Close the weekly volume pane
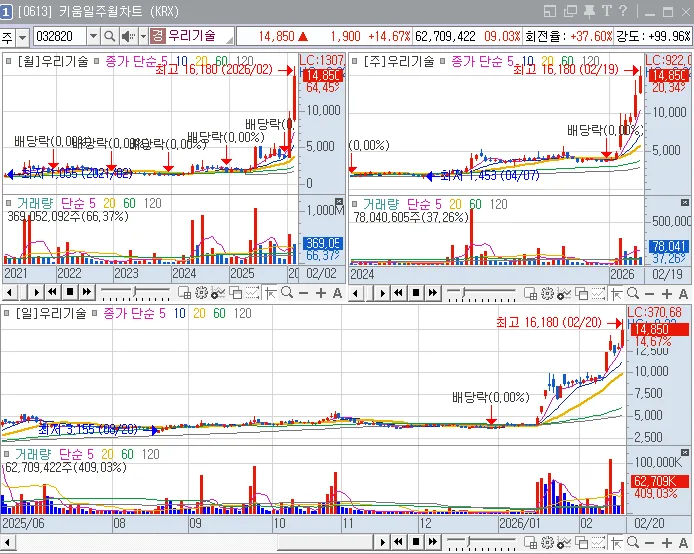This screenshot has width=694, height=554. point(685,202)
